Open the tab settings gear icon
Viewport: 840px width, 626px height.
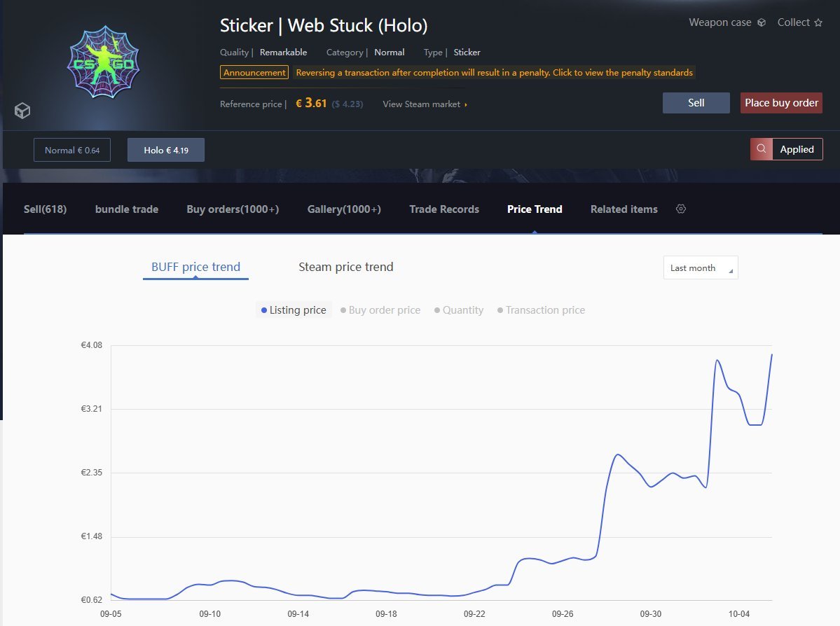click(681, 209)
